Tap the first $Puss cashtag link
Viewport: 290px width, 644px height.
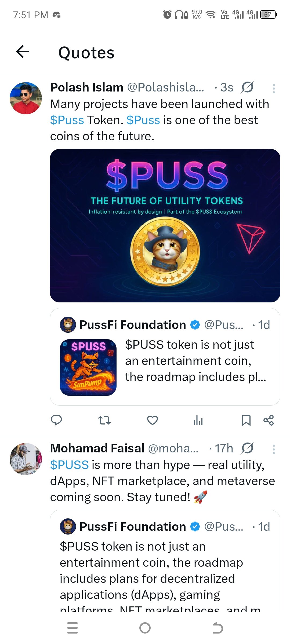click(x=67, y=120)
